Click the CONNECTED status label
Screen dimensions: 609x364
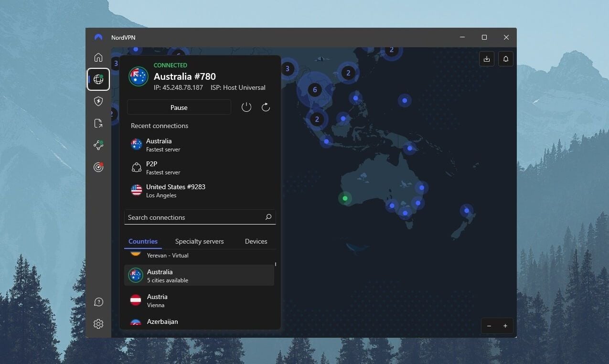click(x=171, y=65)
